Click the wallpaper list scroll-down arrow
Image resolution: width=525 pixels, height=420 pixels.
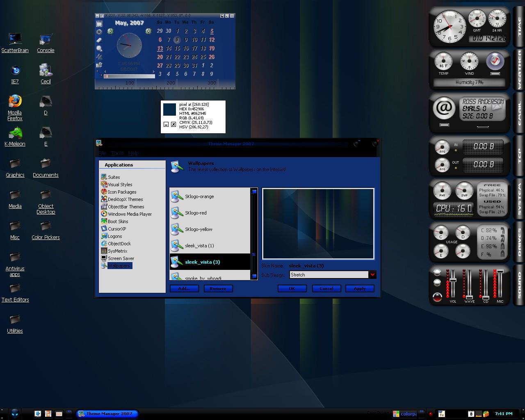(x=254, y=276)
